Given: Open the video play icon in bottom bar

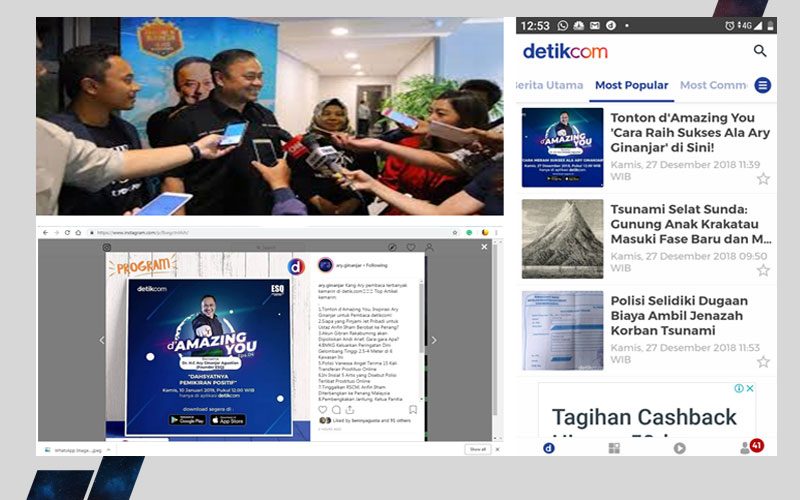Looking at the screenshot, I should tap(680, 448).
